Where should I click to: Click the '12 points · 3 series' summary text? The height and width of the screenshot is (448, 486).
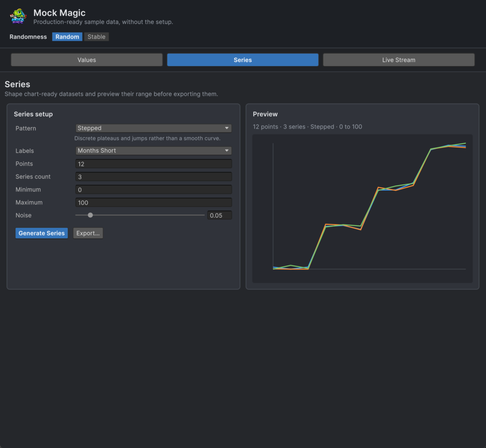[x=307, y=127]
